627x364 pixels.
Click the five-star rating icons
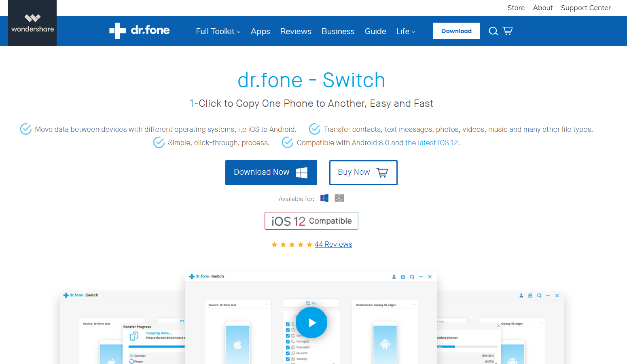[292, 245]
